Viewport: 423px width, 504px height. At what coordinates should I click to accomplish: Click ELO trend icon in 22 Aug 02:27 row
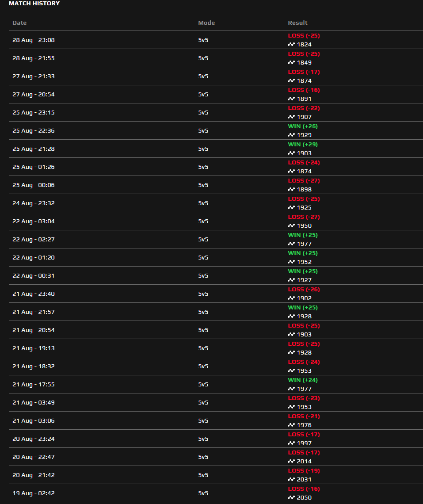291,244
